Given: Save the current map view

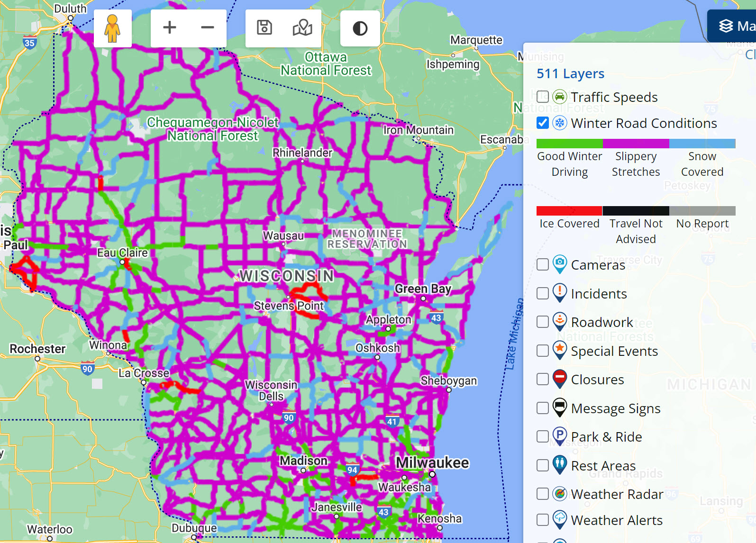Looking at the screenshot, I should point(264,28).
